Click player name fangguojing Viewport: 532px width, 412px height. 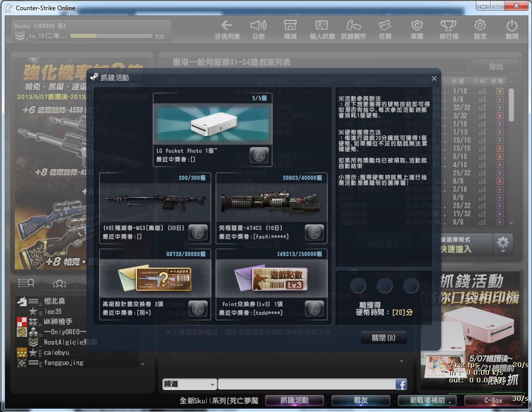(63, 363)
